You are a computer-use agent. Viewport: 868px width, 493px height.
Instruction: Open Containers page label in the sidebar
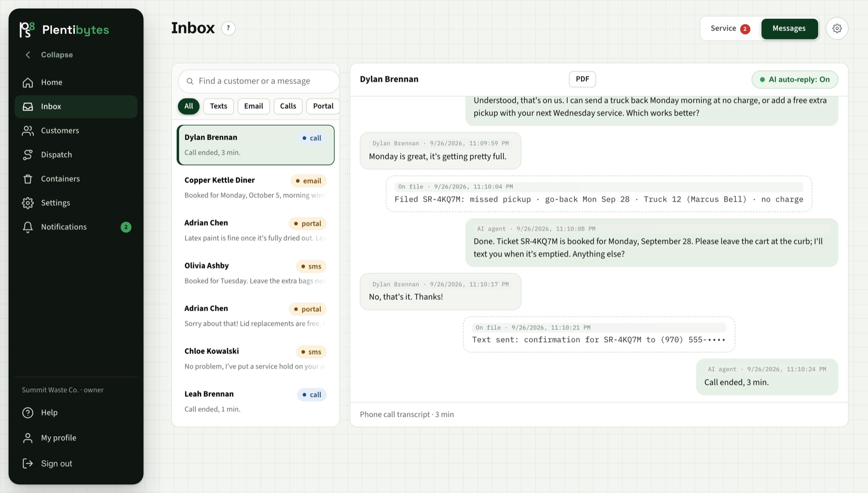click(60, 179)
